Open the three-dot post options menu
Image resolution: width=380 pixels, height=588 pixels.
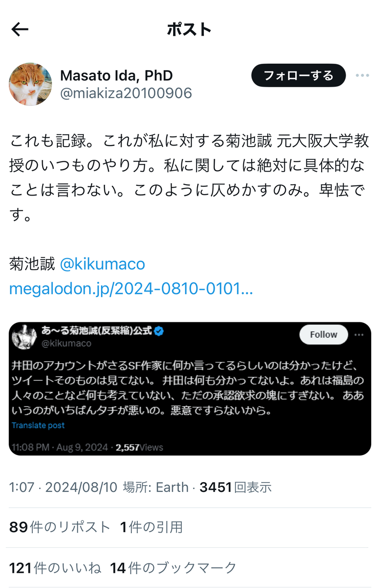[x=362, y=75]
